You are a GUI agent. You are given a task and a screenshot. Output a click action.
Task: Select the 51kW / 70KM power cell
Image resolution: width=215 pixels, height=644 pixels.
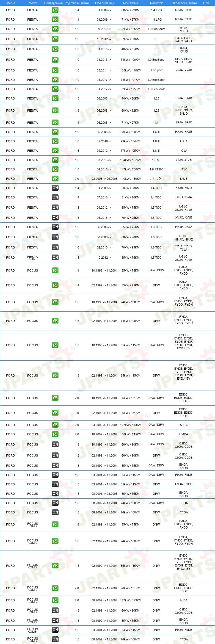pos(131,197)
